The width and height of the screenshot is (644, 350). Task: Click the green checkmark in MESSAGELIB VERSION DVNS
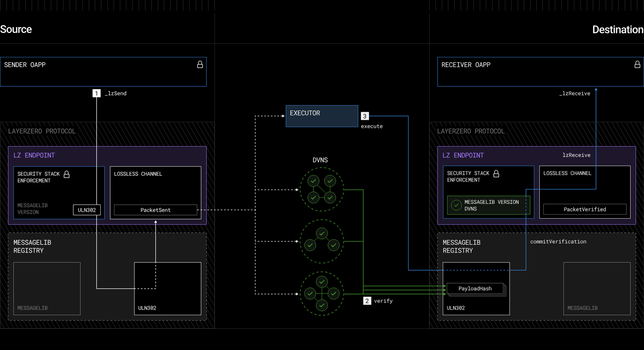click(455, 205)
